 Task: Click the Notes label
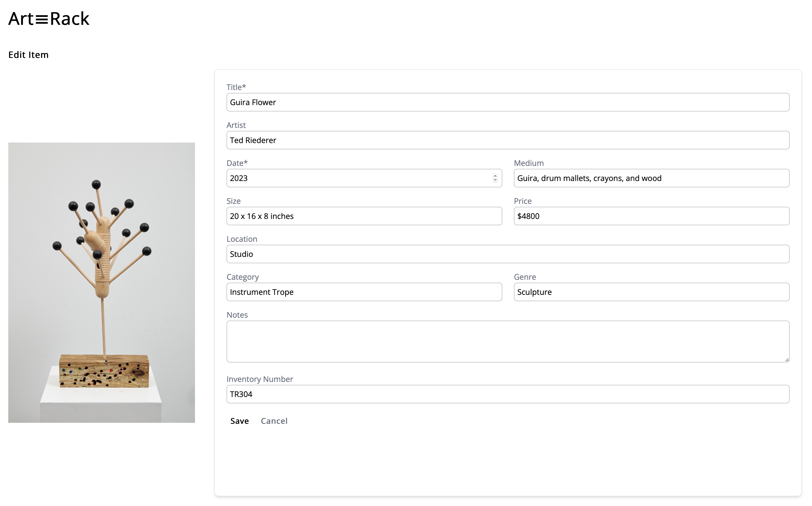(237, 315)
